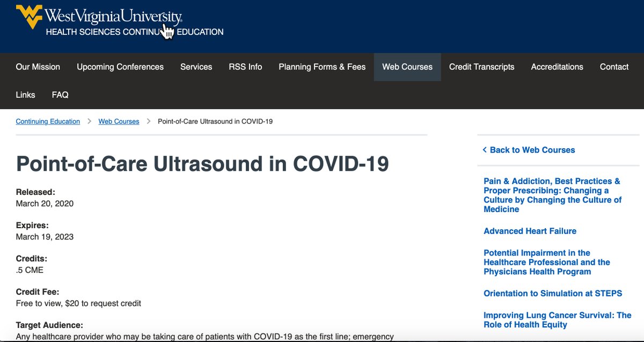Click the WVU flying WV logo

(29, 17)
